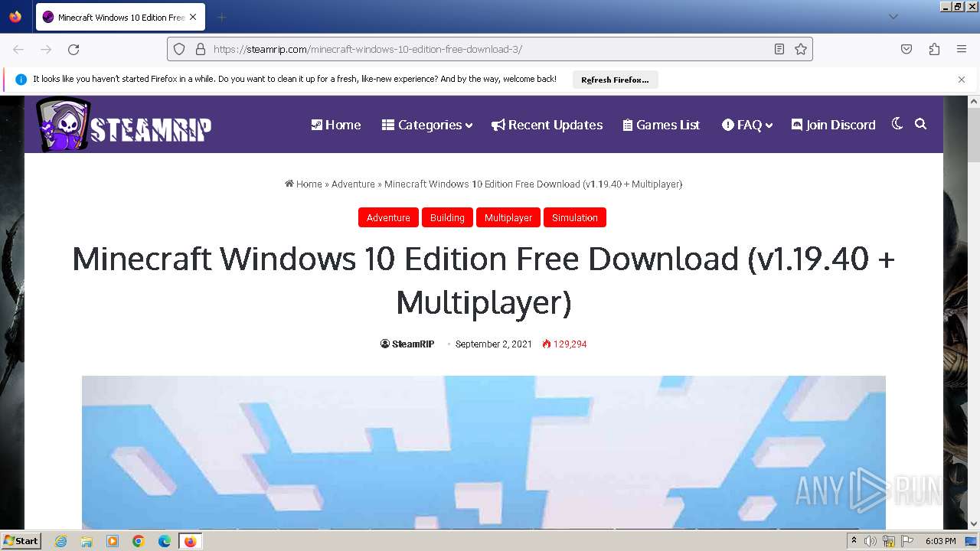980x551 pixels.
Task: Open the site lock security icon
Action: (x=201, y=49)
